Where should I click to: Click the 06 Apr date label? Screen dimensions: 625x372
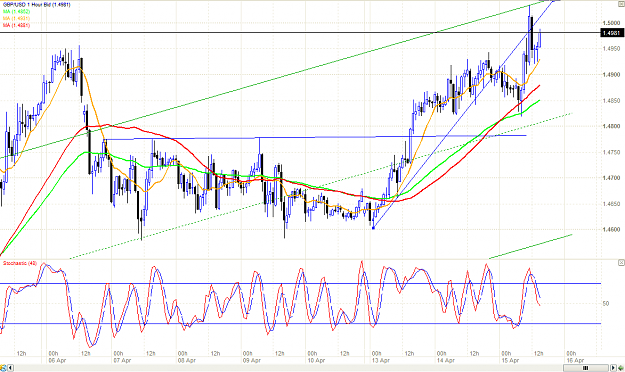(x=57, y=360)
